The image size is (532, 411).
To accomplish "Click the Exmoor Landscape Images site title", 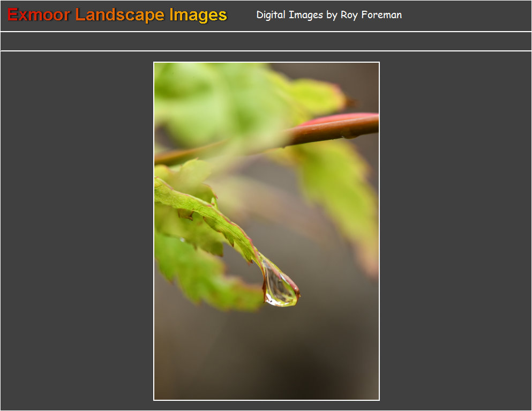I will (x=117, y=15).
